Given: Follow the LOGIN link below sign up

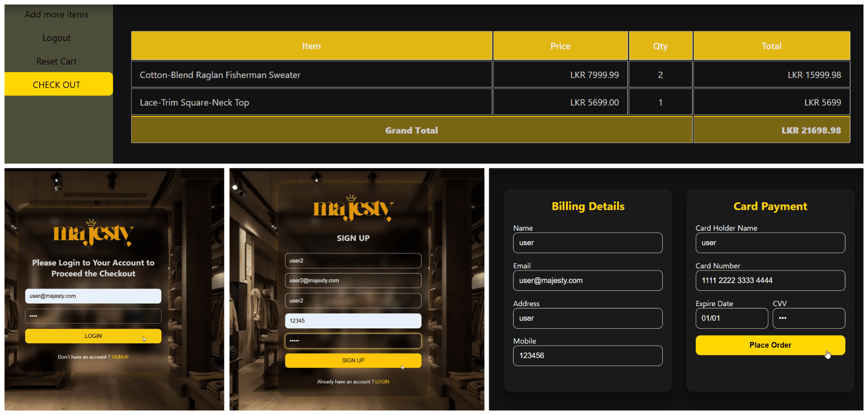Looking at the screenshot, I should click(382, 382).
